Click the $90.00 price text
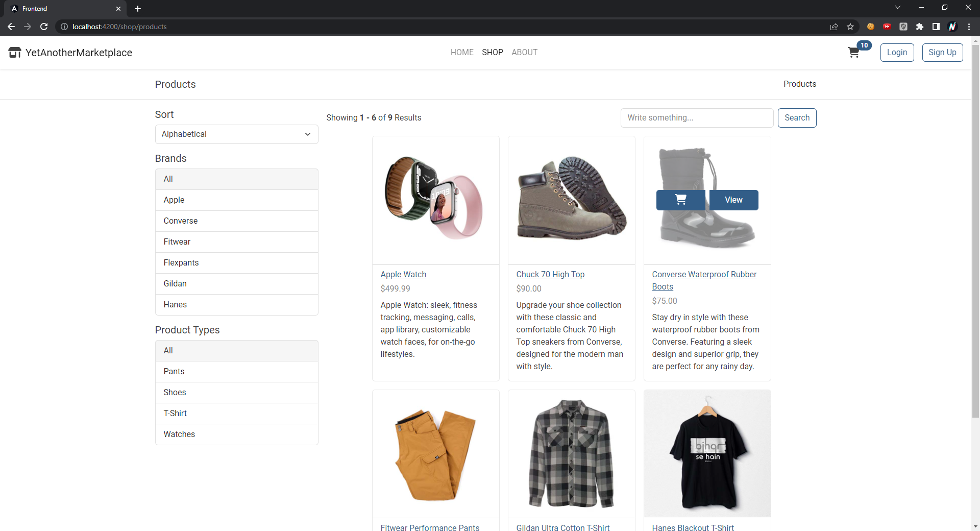 529,289
